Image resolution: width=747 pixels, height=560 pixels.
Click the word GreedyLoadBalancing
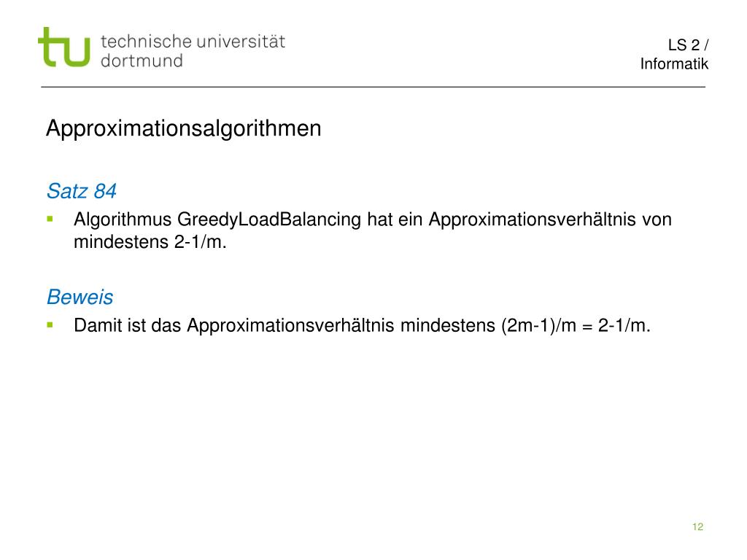coord(269,219)
